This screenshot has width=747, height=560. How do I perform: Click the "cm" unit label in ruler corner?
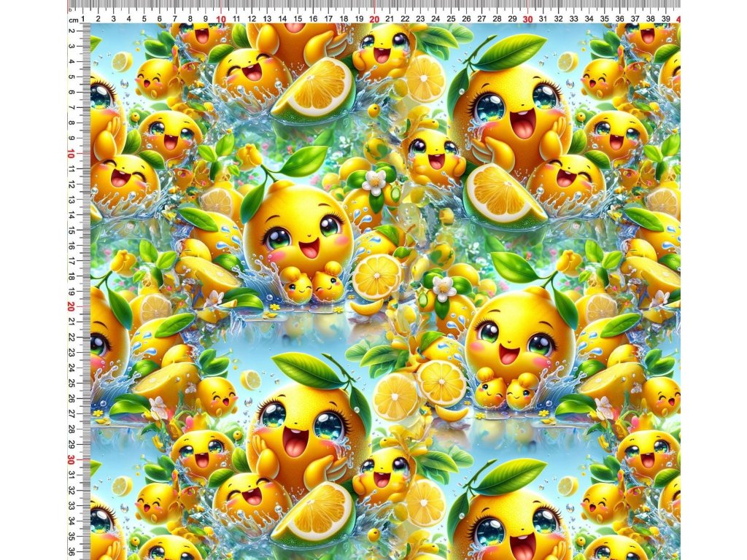[73, 20]
